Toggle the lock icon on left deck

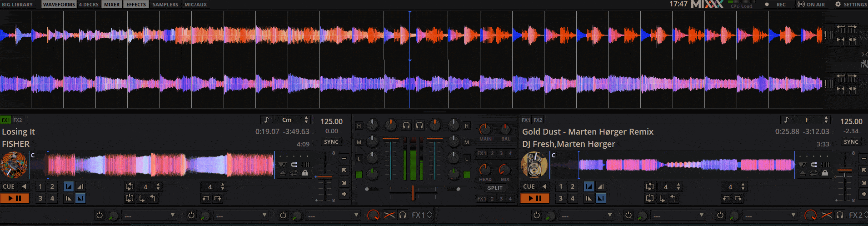pos(305,173)
